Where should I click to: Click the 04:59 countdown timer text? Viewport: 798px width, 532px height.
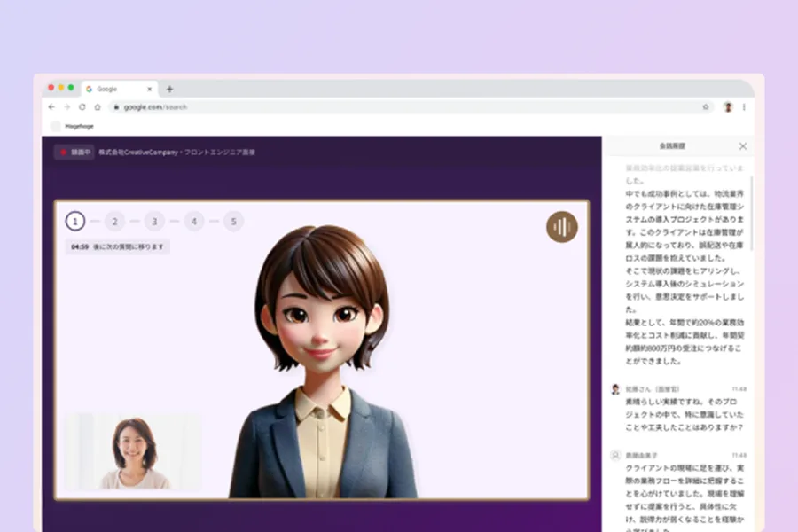click(x=80, y=246)
